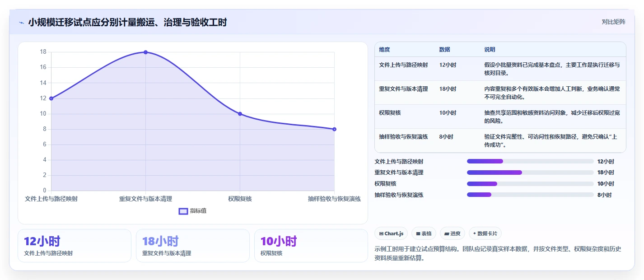Click the 10小时 value in the table

(448, 113)
